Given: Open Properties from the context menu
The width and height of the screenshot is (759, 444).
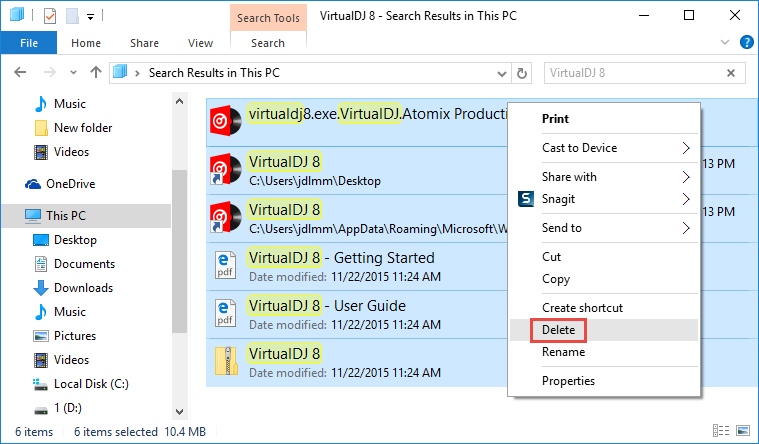Looking at the screenshot, I should tap(604, 381).
